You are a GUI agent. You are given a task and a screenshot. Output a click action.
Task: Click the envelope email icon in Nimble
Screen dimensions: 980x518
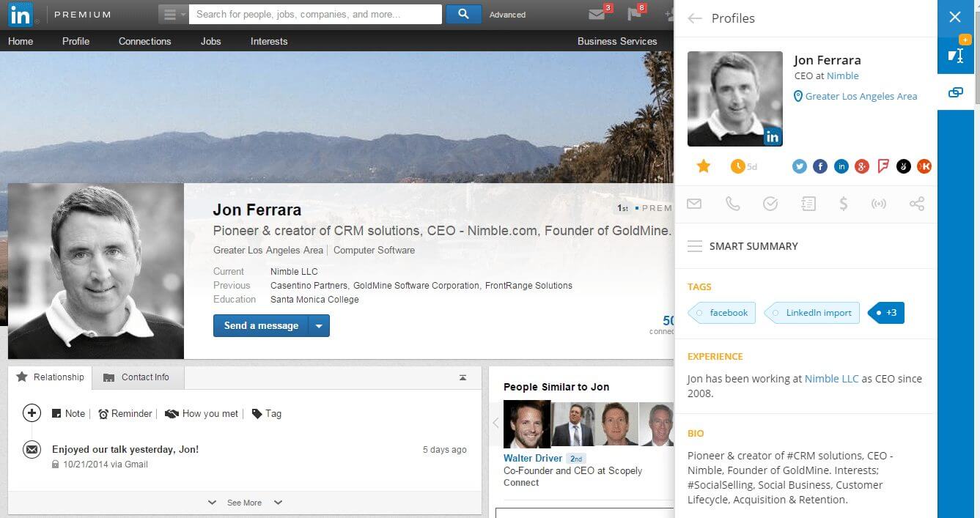point(694,204)
